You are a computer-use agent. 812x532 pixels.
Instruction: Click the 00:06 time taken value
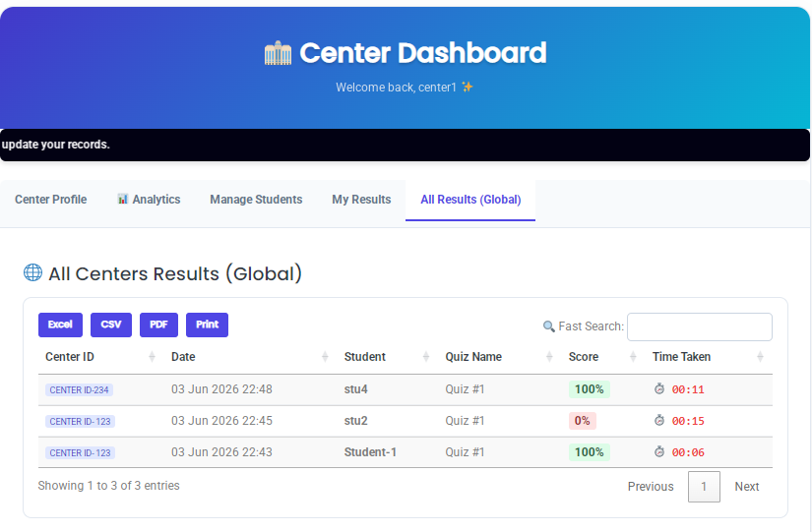(x=688, y=452)
